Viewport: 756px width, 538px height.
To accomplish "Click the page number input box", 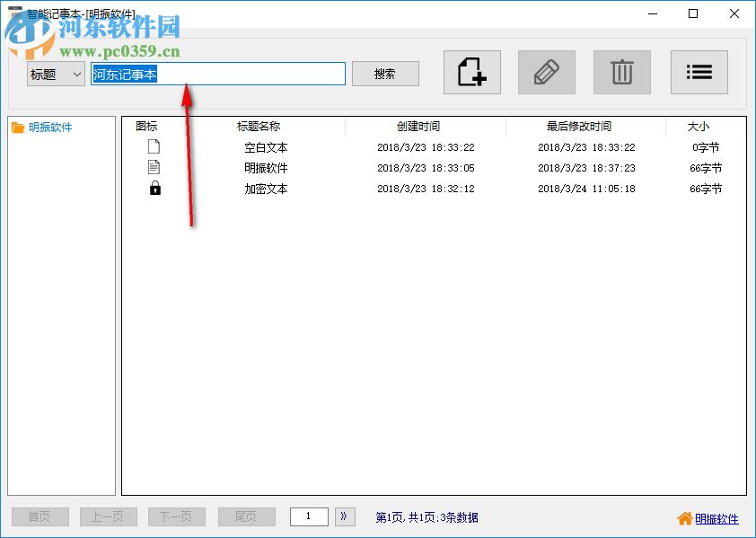I will tap(308, 516).
